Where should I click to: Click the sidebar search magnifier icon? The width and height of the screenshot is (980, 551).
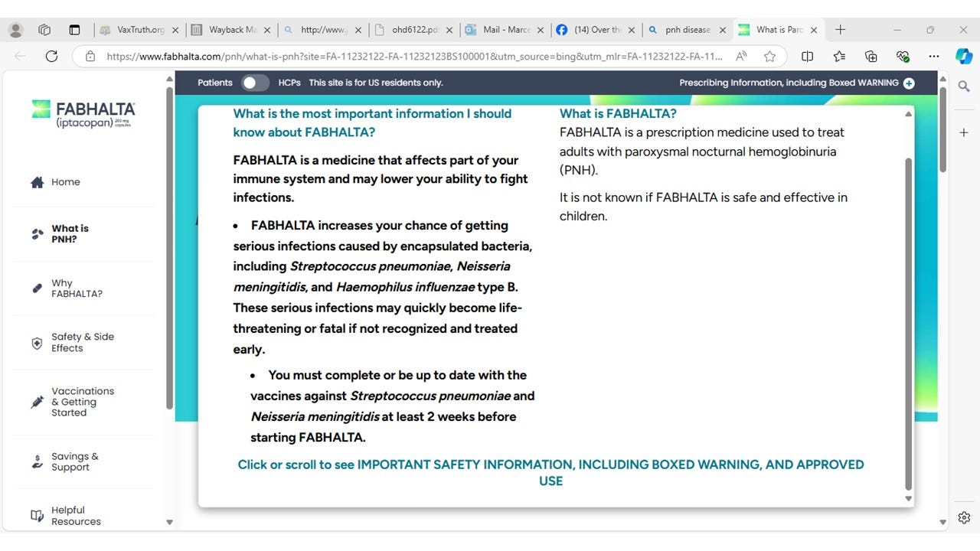[x=964, y=86]
